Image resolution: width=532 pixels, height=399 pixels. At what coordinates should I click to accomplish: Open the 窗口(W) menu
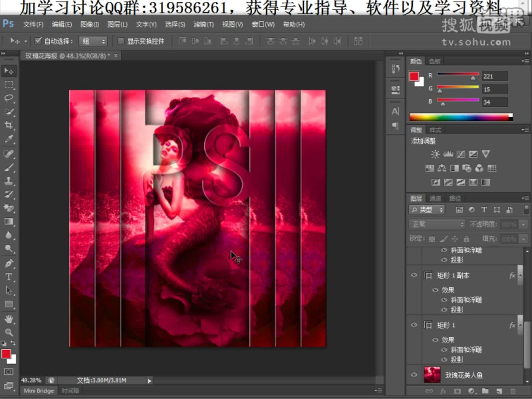(x=263, y=24)
